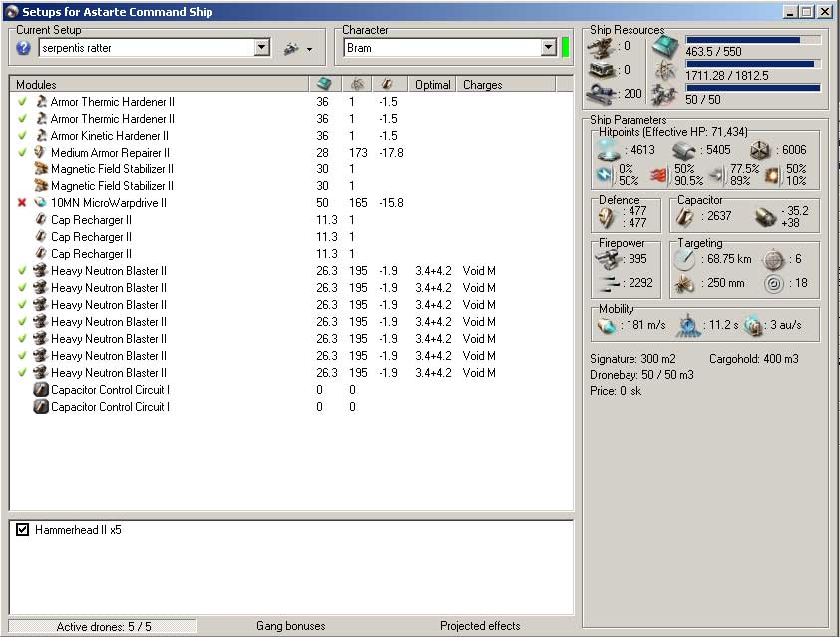Click the Price: 0 isk value

[x=616, y=391]
